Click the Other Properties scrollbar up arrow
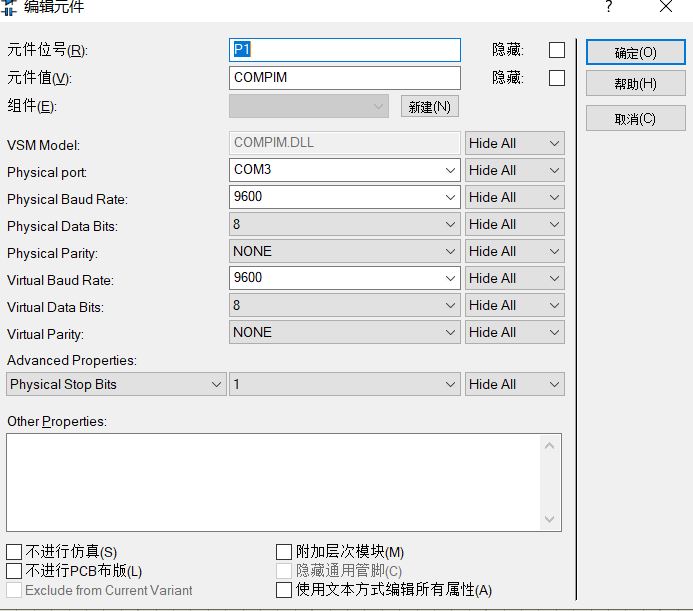The width and height of the screenshot is (693, 611). (549, 446)
